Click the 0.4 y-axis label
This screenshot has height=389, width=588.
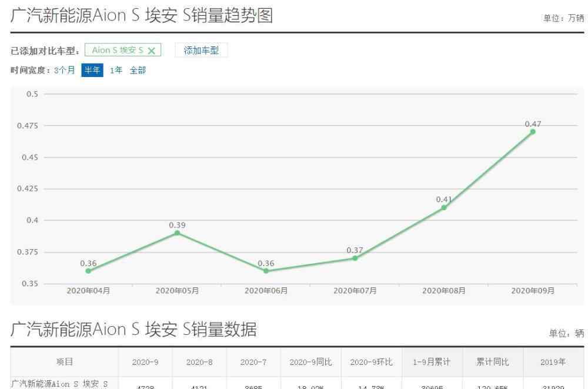pyautogui.click(x=32, y=220)
